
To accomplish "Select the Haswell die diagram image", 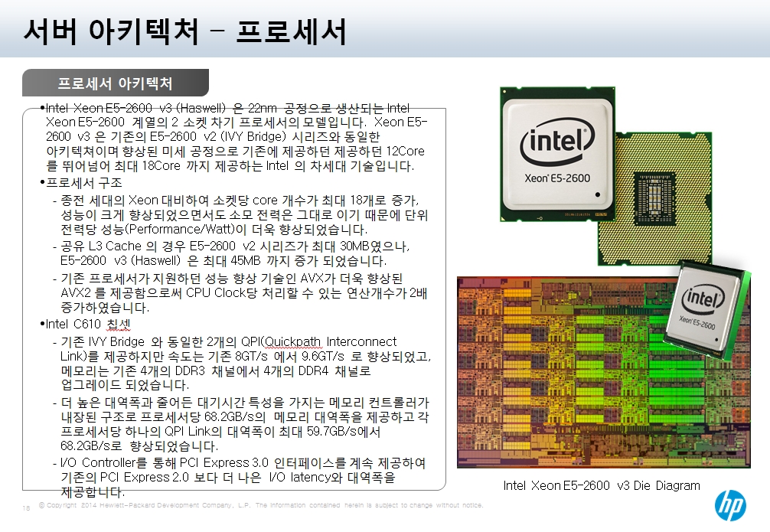I will pyautogui.click(x=603, y=372).
